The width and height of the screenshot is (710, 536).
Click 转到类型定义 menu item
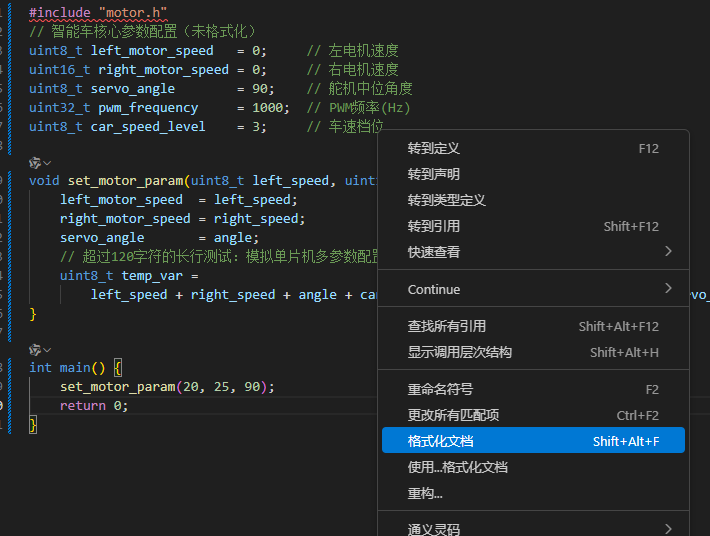click(533, 200)
